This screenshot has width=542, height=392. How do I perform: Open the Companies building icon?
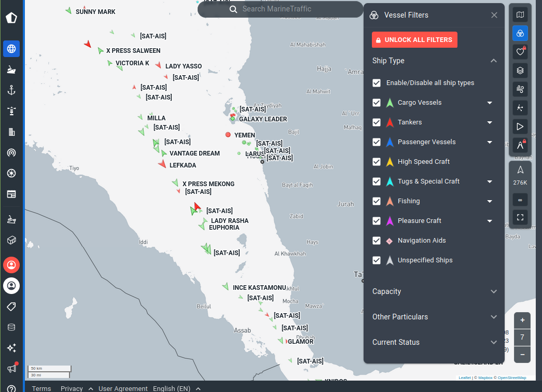[x=11, y=132]
